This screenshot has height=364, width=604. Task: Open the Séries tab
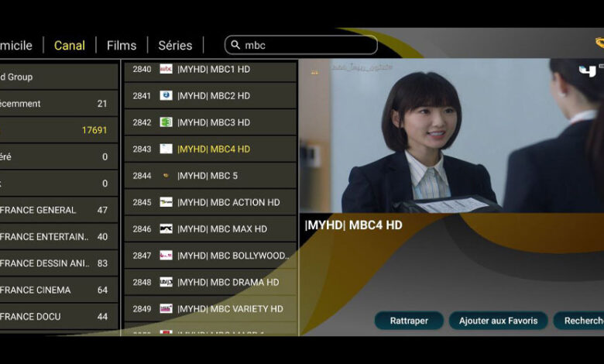[x=175, y=46]
